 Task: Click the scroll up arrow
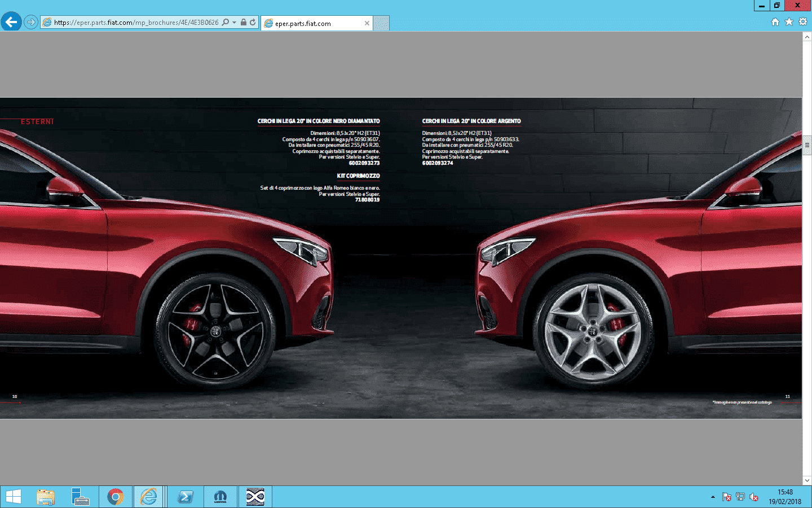click(x=807, y=37)
